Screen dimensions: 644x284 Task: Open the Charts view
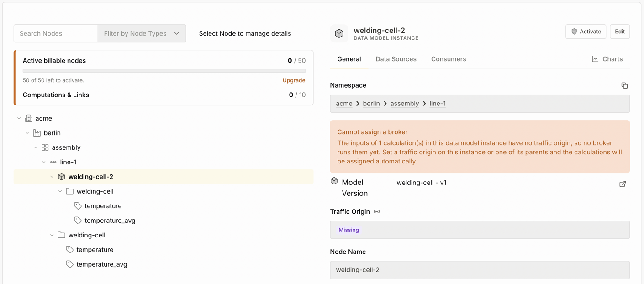[x=607, y=59]
